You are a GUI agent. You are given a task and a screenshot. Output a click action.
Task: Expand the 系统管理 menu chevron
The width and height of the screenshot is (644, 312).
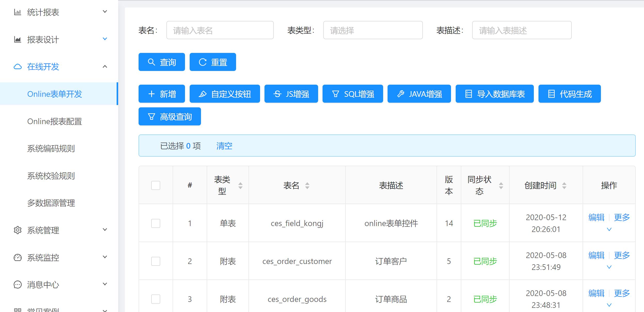point(105,230)
